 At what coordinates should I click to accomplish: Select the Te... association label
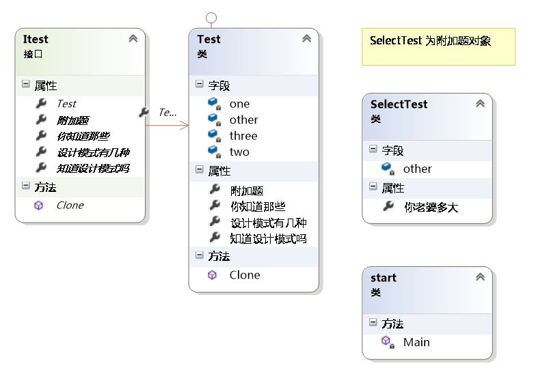point(167,112)
